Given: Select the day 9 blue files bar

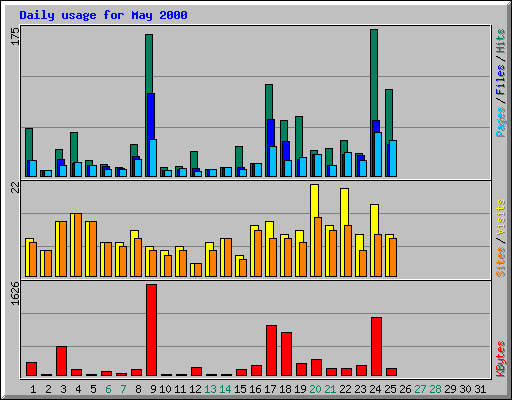Looking at the screenshot, I should [x=151, y=117].
